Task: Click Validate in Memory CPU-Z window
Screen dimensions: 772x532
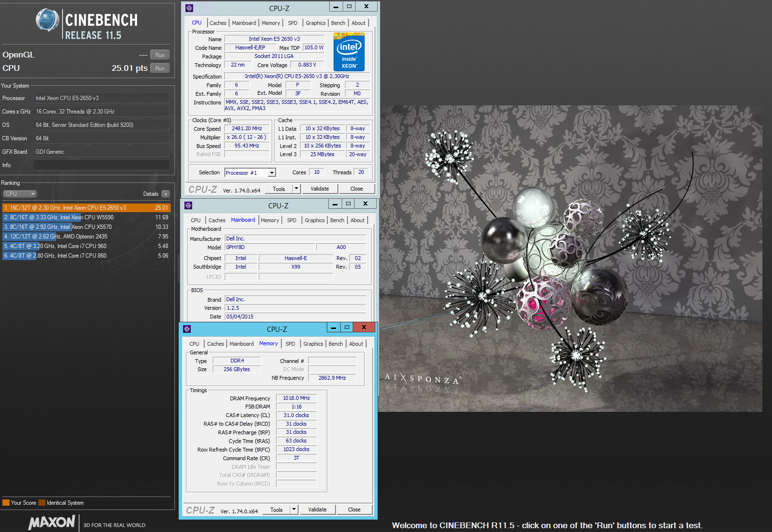Action: pyautogui.click(x=317, y=509)
